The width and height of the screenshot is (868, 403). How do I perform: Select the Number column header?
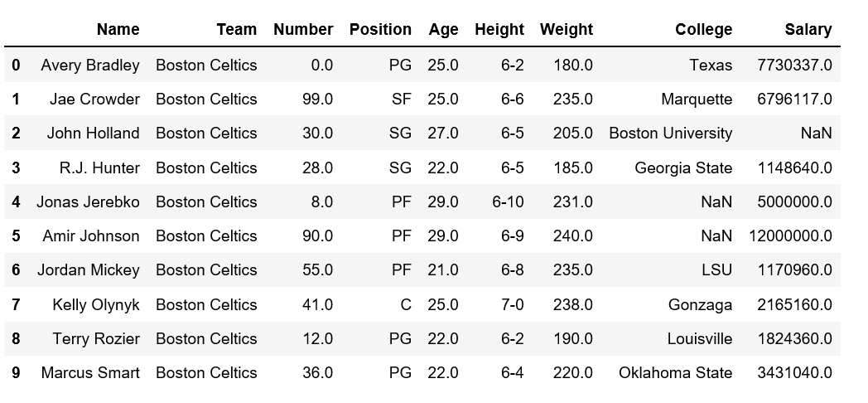pyautogui.click(x=303, y=29)
